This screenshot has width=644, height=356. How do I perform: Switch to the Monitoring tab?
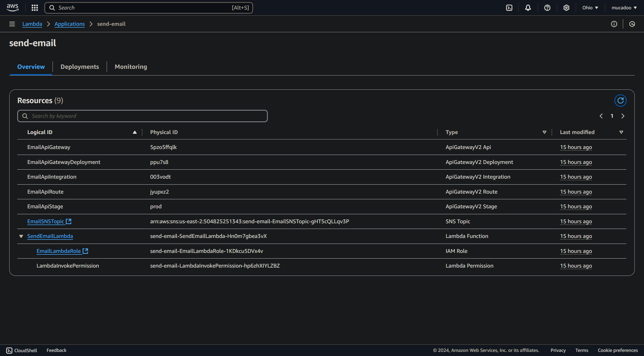tap(131, 67)
